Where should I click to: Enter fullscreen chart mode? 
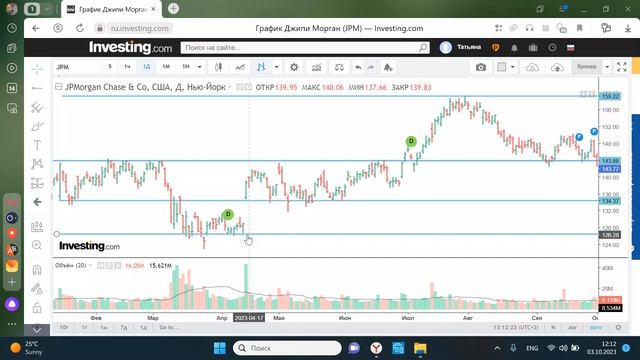[622, 67]
